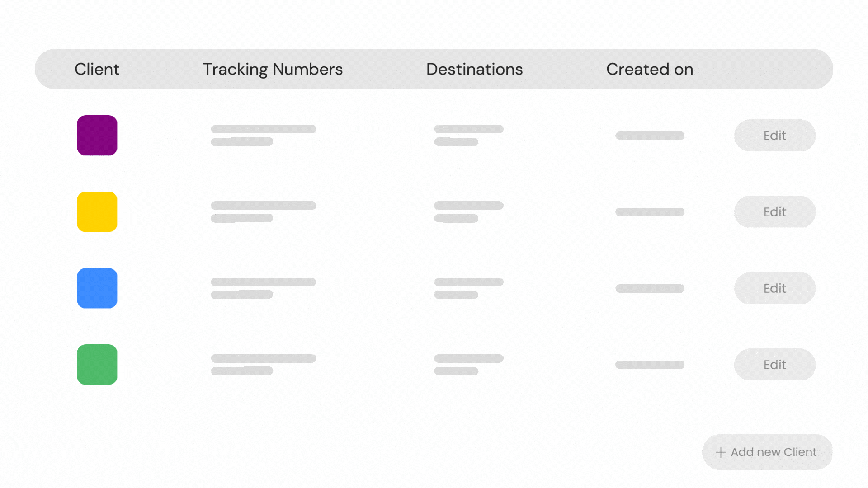Click created-on date of purple client

650,136
